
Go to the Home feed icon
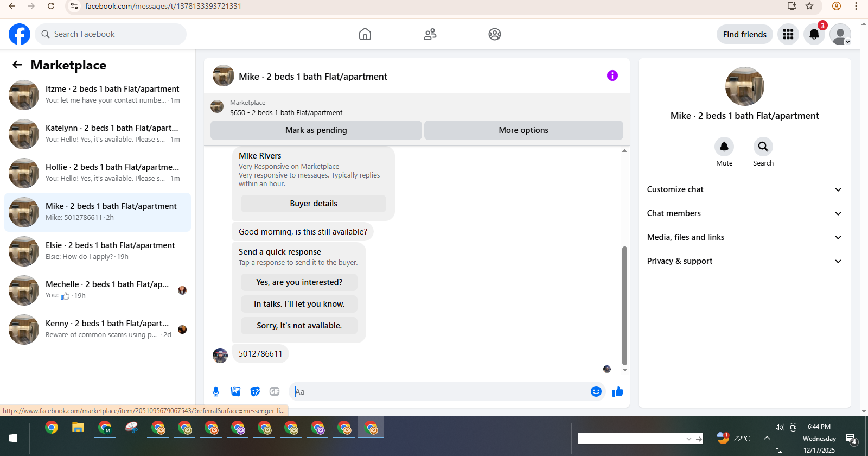click(x=365, y=34)
